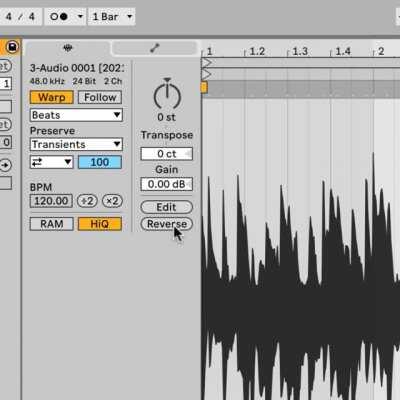400x400 pixels.
Task: Click the ruler at beat 1.2
Action: (257, 51)
